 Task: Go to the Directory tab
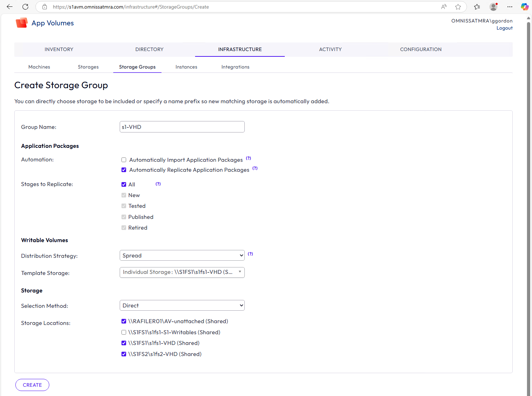click(149, 50)
